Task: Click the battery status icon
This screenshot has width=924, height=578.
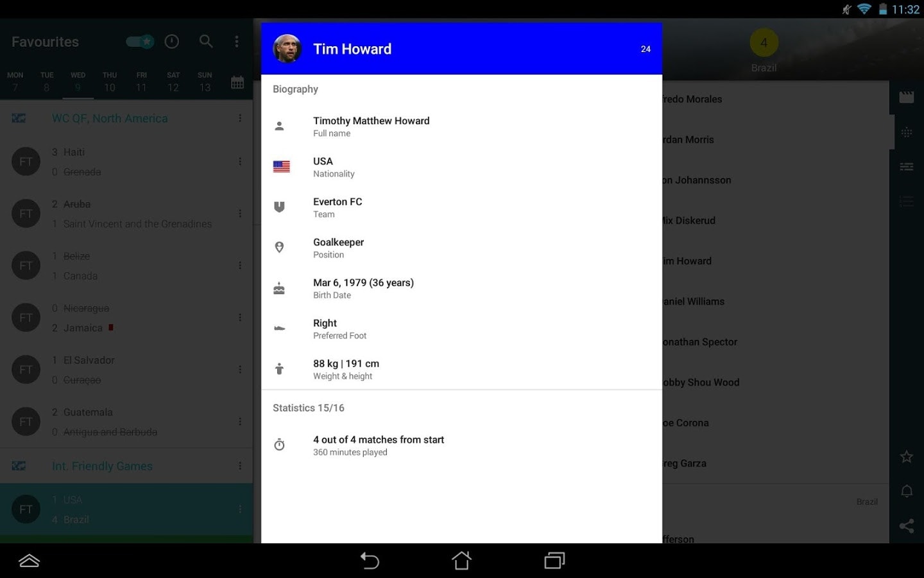Action: [883, 9]
